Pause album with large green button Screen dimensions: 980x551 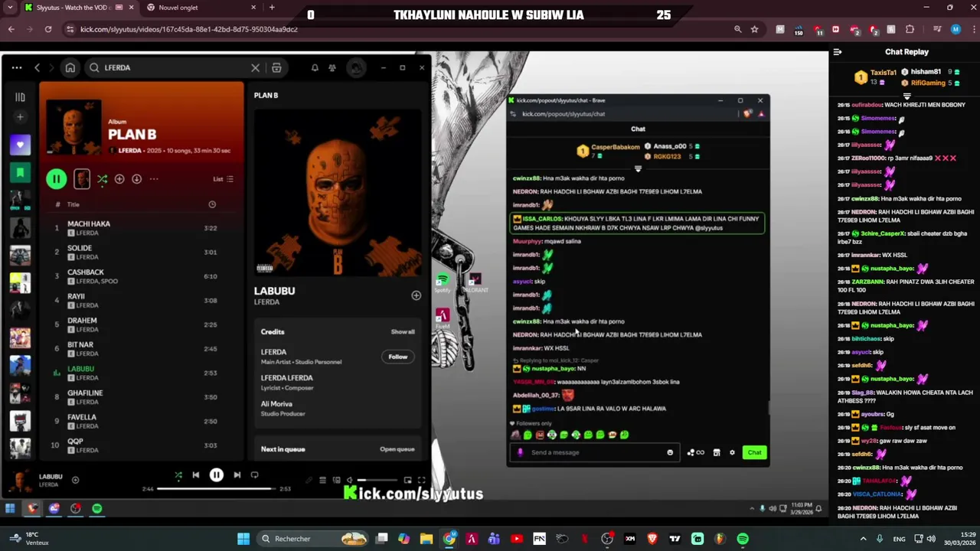click(x=56, y=179)
